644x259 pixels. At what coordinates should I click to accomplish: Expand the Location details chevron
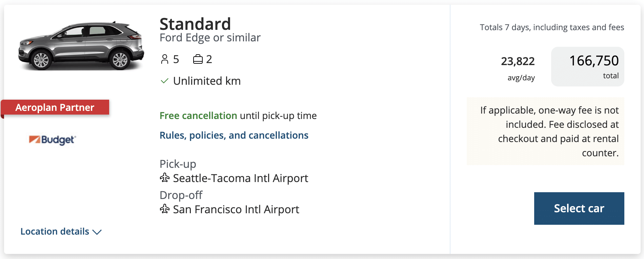click(97, 232)
